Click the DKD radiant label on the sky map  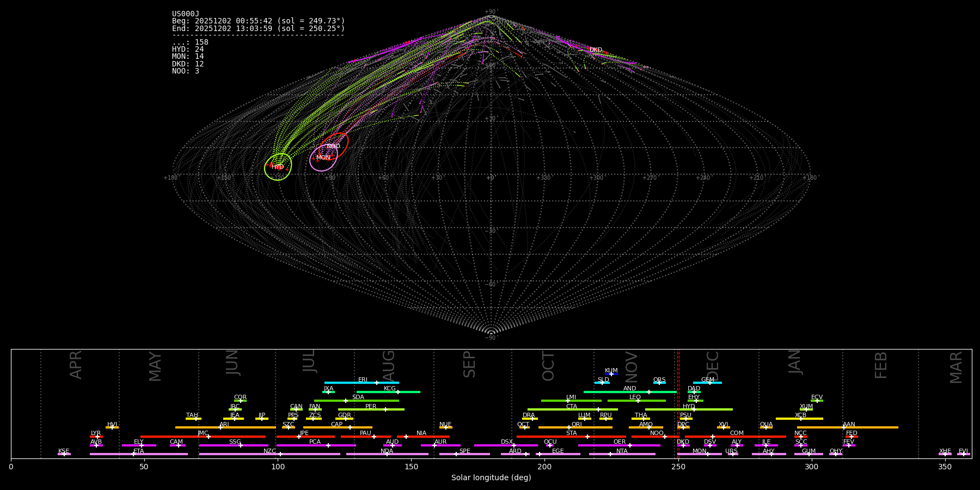point(596,50)
